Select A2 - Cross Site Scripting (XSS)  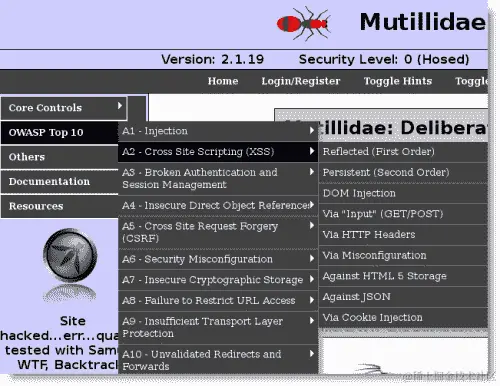pos(218,152)
